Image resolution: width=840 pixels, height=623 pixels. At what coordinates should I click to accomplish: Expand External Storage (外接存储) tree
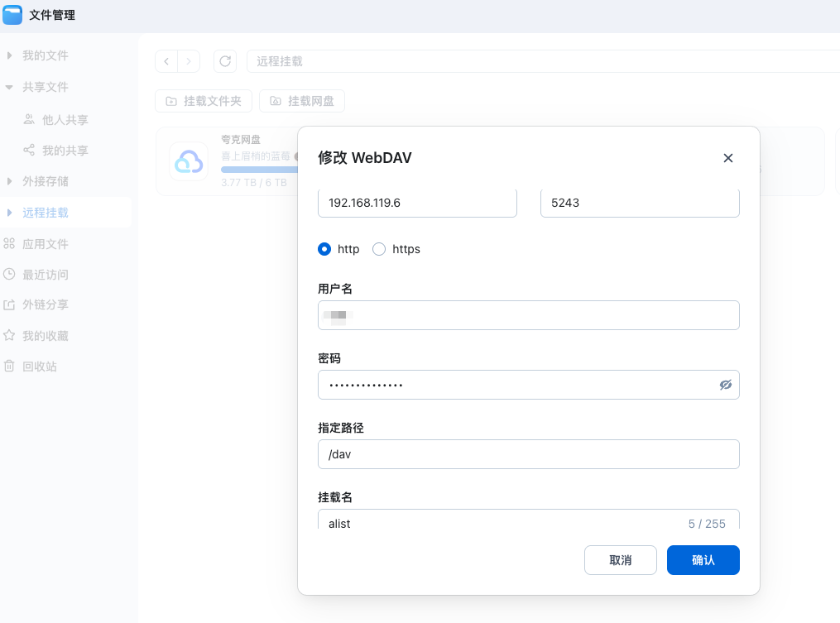click(10, 181)
